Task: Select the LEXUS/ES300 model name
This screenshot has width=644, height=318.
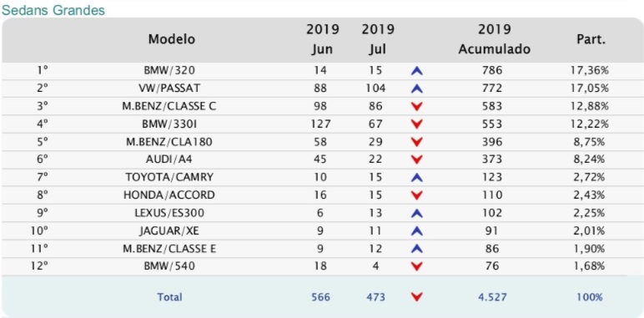Action: (x=169, y=213)
